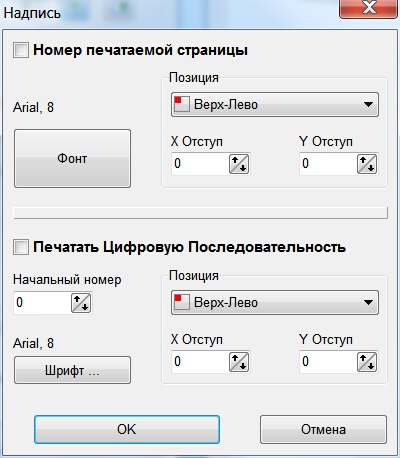
Task: Enable Печатать Цифровую Последовательность checkbox
Action: (x=21, y=247)
